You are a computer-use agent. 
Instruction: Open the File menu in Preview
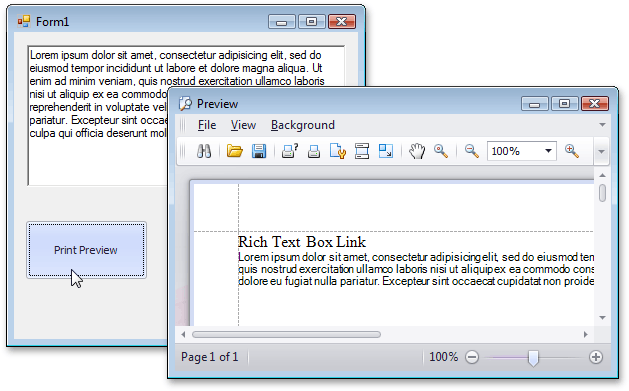pos(207,125)
